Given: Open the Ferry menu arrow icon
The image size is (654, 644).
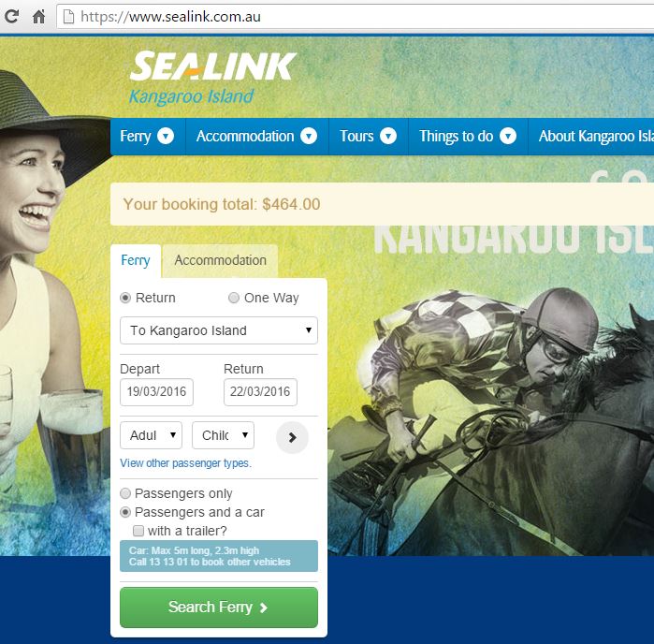Looking at the screenshot, I should [x=166, y=136].
